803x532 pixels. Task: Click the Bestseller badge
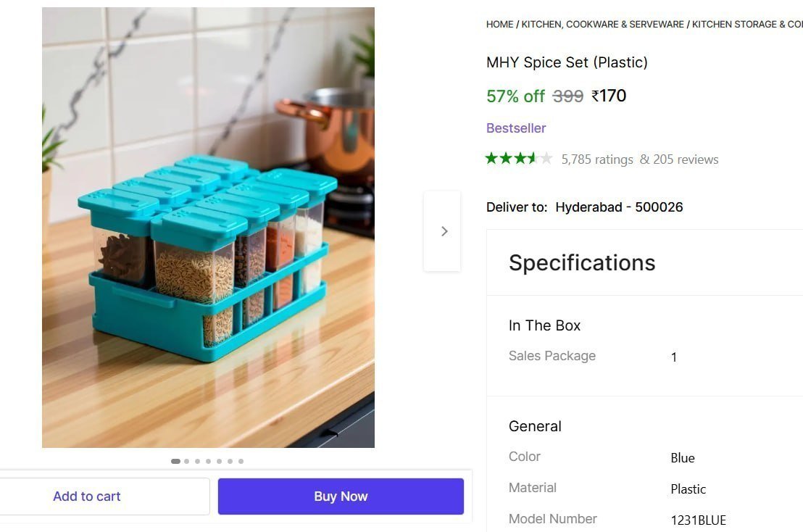[x=516, y=128]
